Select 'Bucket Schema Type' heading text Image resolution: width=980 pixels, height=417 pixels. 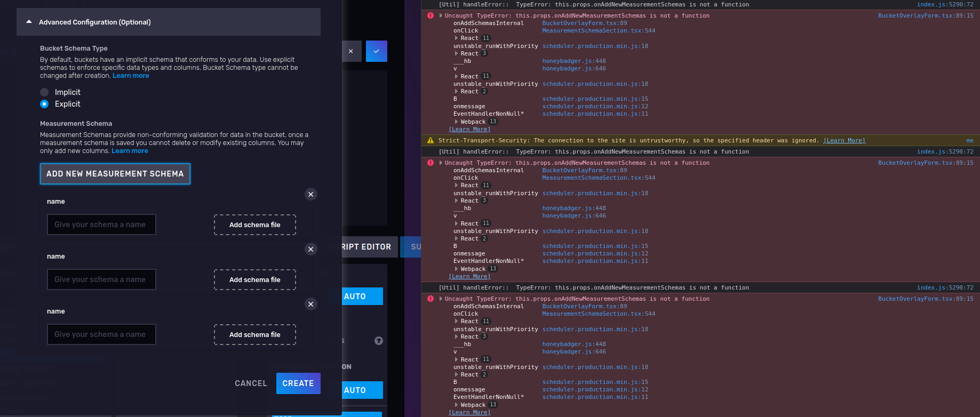74,48
